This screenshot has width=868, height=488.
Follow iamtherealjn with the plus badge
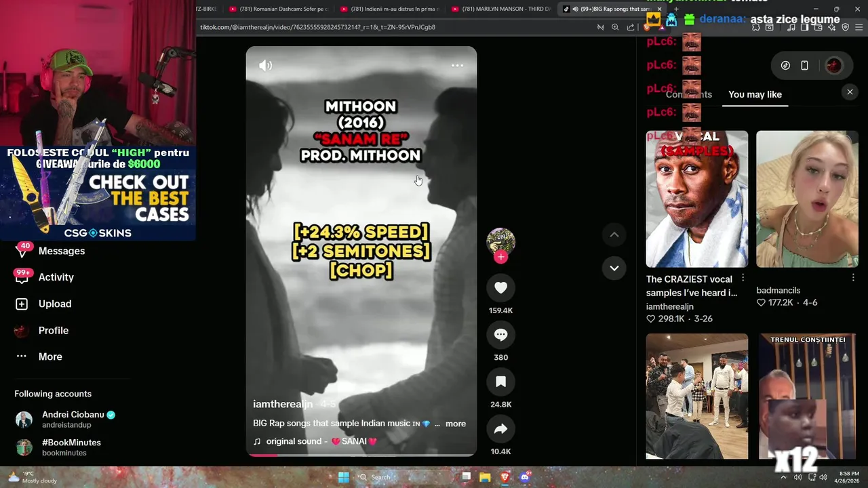point(500,257)
